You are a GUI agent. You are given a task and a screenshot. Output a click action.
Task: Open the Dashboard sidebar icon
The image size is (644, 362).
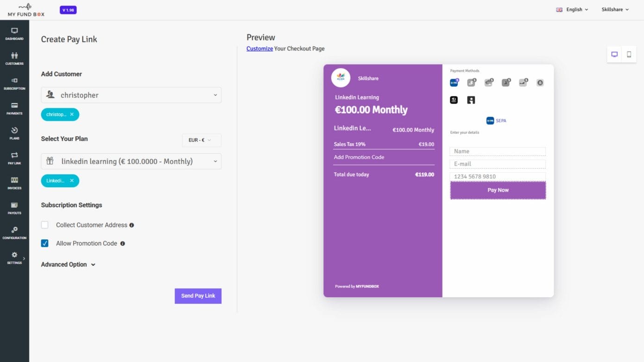coord(14,34)
